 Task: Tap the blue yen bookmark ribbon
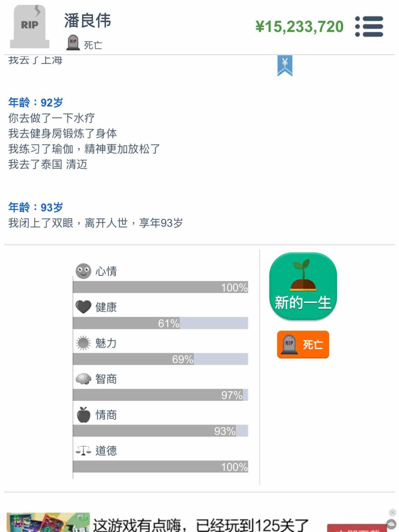click(x=285, y=66)
